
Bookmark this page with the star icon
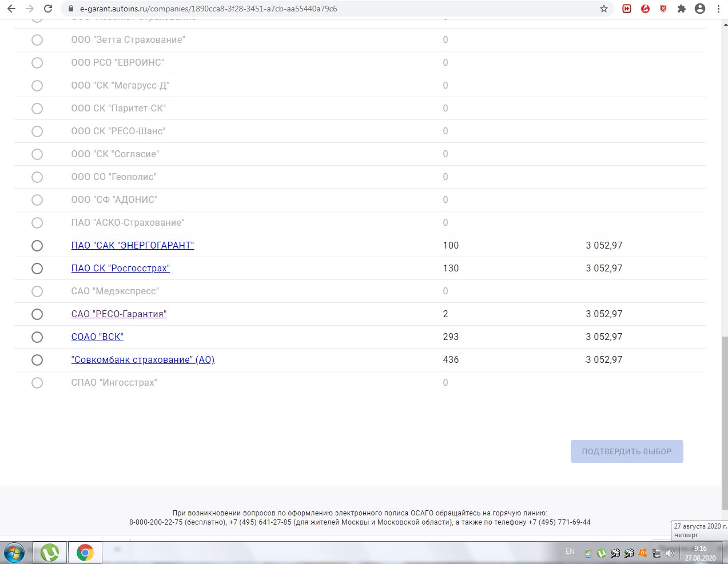pos(604,9)
